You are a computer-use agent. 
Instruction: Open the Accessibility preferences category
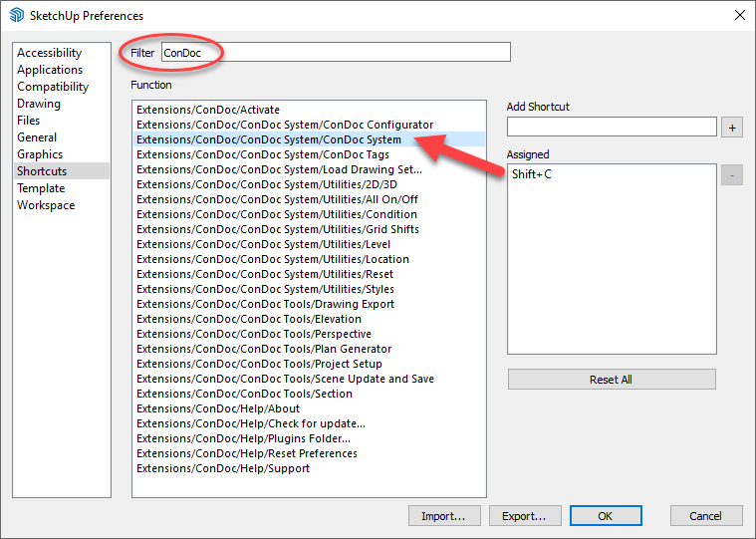pos(50,53)
